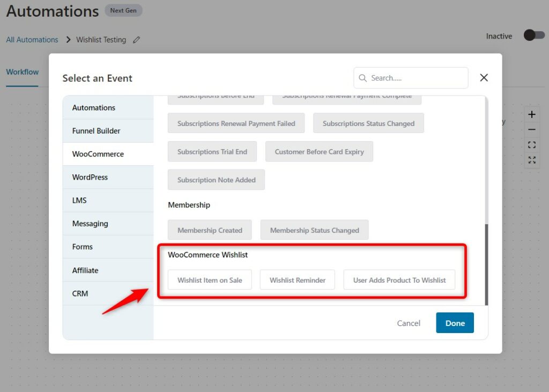Choose Wishlist Reminder event
549x392 pixels.
297,280
